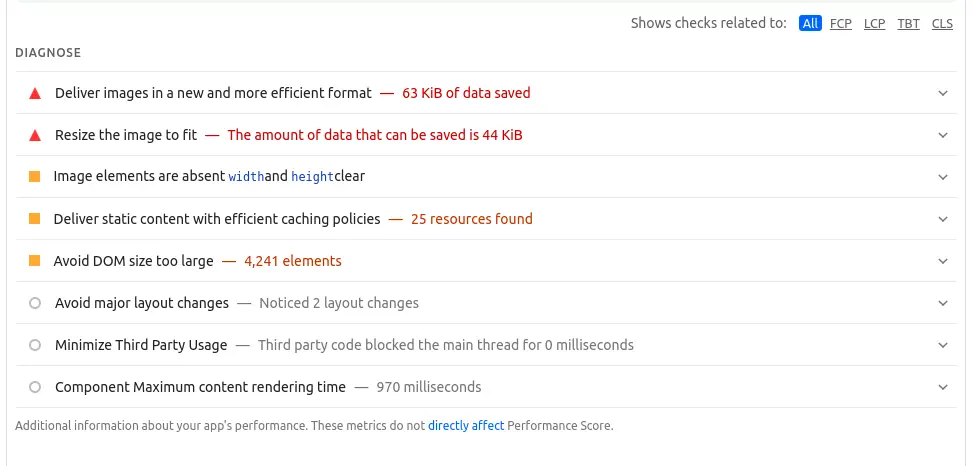Screen dimensions: 974x466
Task: Open the Minimize Third Party Usage audit
Action: (x=141, y=345)
